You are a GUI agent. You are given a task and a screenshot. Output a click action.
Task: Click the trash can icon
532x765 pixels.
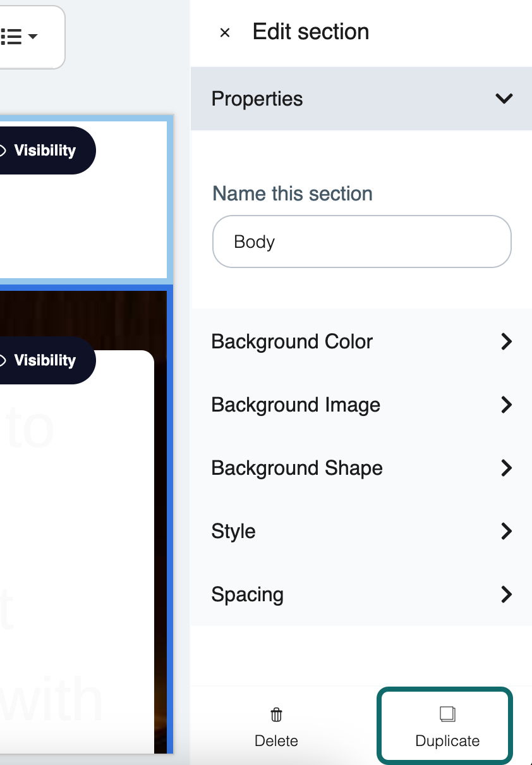point(276,715)
